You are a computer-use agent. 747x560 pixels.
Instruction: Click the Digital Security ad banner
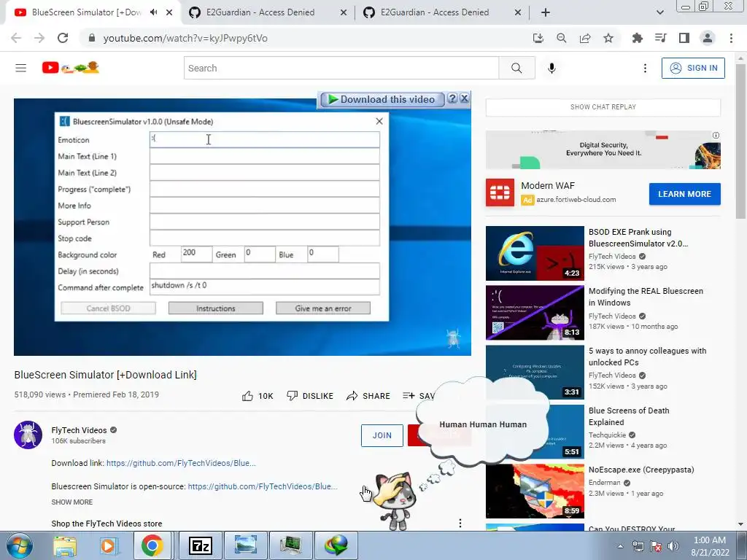(603, 149)
